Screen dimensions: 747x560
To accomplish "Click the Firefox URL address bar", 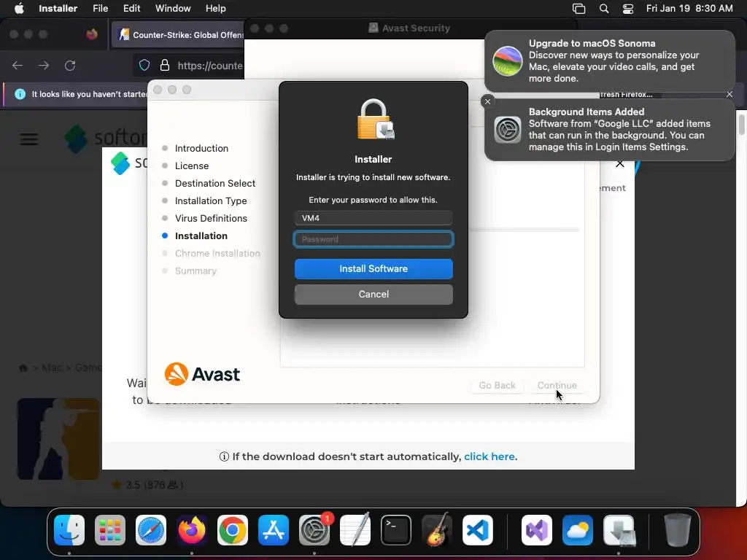I will [x=209, y=65].
